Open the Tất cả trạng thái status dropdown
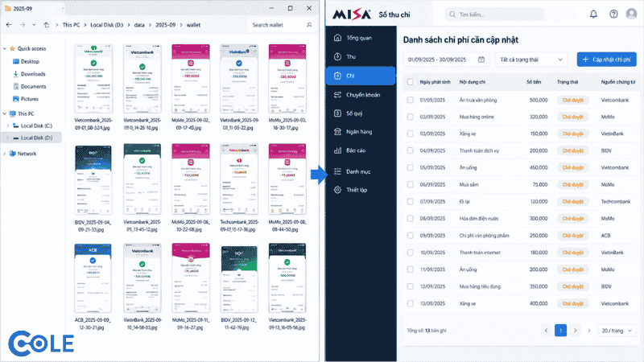Viewport: 644px width, 362px height. pos(531,60)
